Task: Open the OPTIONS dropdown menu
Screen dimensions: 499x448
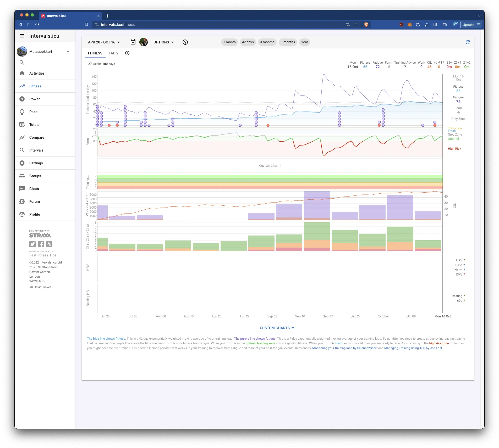Action: click(x=163, y=42)
